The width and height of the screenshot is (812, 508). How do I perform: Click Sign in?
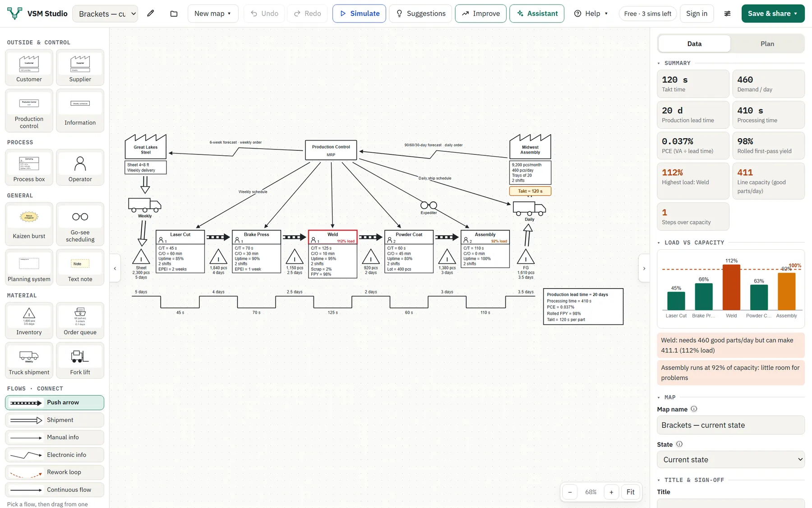pyautogui.click(x=697, y=14)
